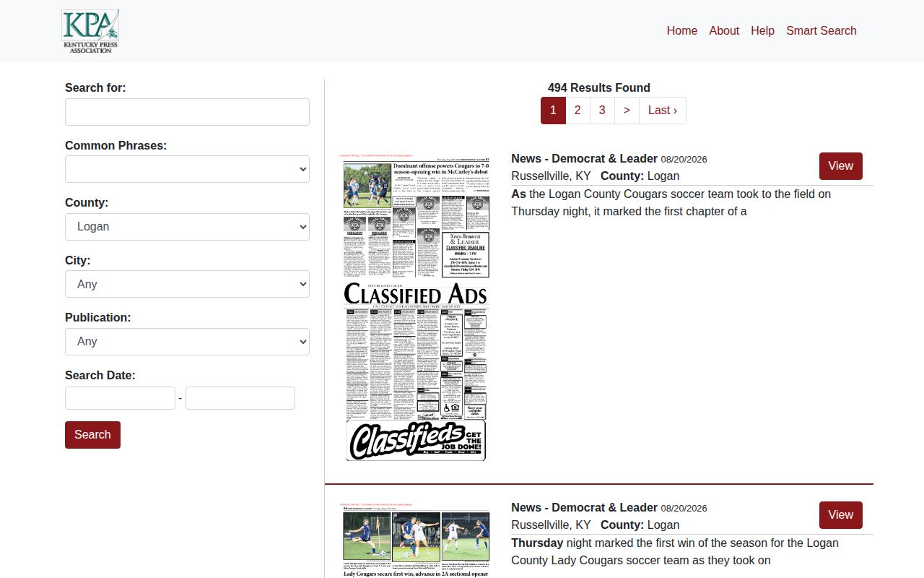
Task: Go to the About page
Action: [x=724, y=30]
